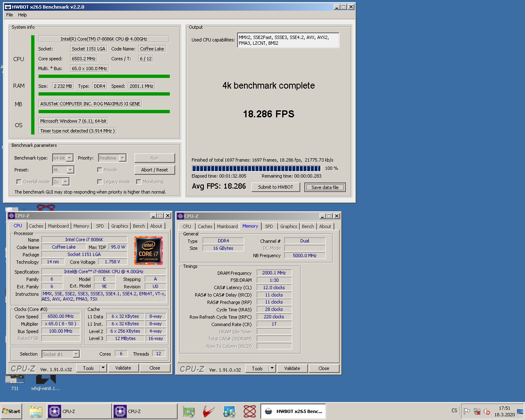Click the Memory CPU-Z window title icon
The height and width of the screenshot is (420, 525).
coord(180,216)
